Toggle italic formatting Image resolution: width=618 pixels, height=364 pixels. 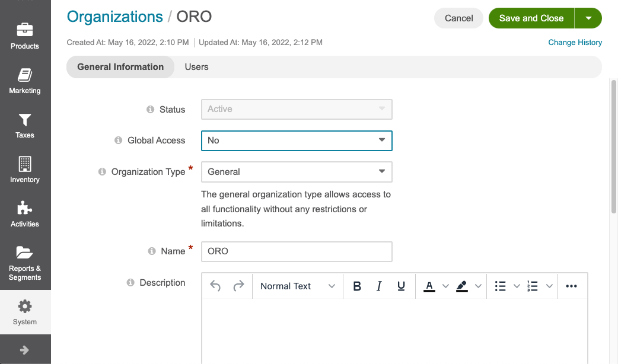click(379, 286)
